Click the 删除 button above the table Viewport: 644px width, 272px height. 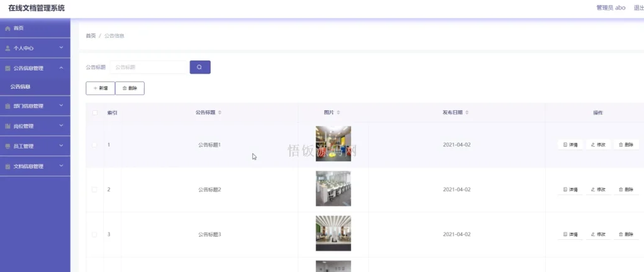(x=130, y=88)
